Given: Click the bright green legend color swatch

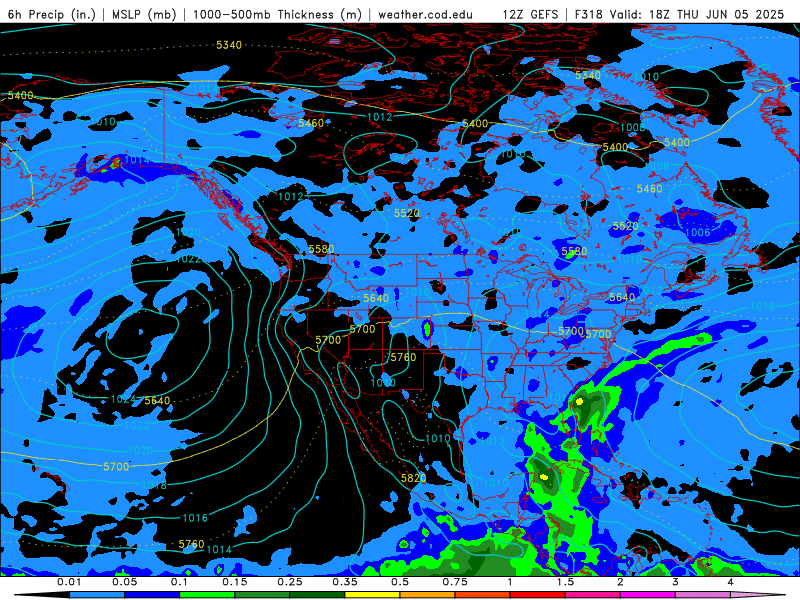Looking at the screenshot, I should coord(207,595).
